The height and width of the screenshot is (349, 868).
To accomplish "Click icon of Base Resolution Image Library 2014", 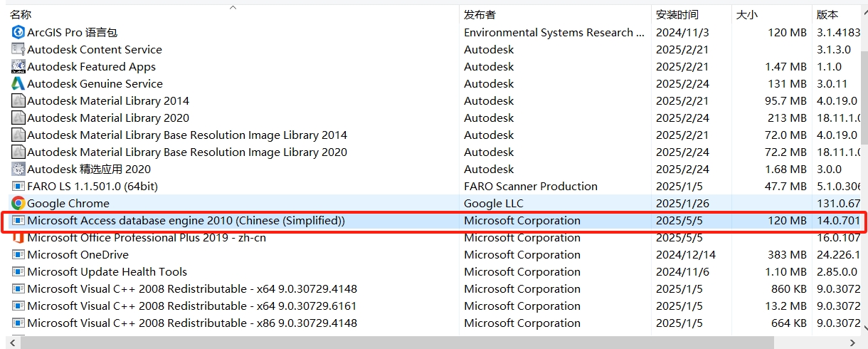I will 18,135.
